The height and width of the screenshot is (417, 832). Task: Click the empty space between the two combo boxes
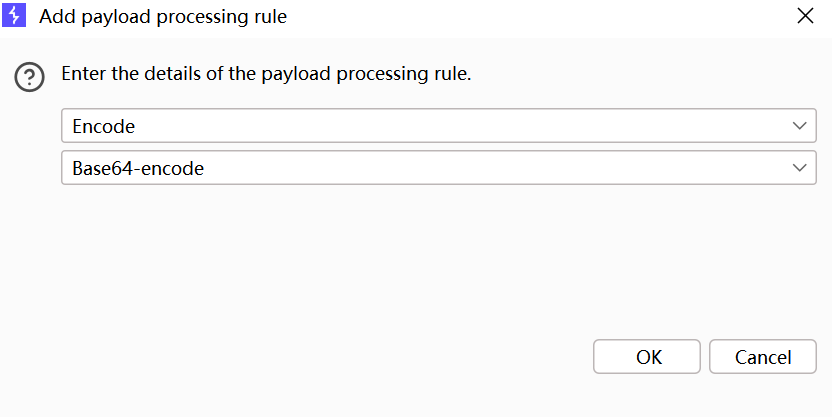(439, 146)
